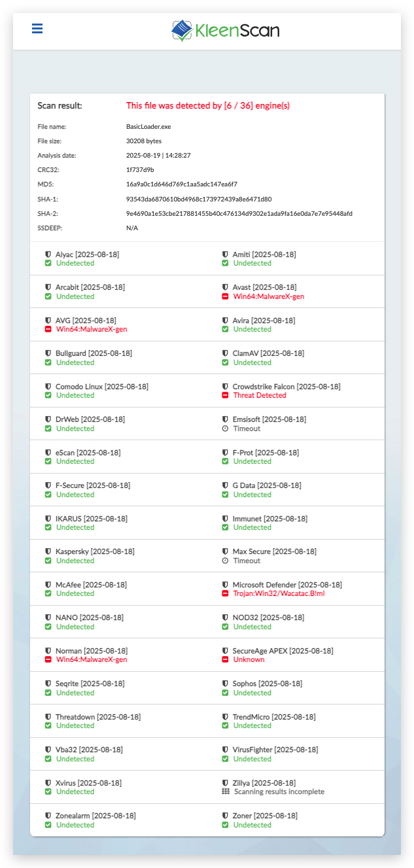Click the 'Immunet [2025-08-18]' label

270,519
